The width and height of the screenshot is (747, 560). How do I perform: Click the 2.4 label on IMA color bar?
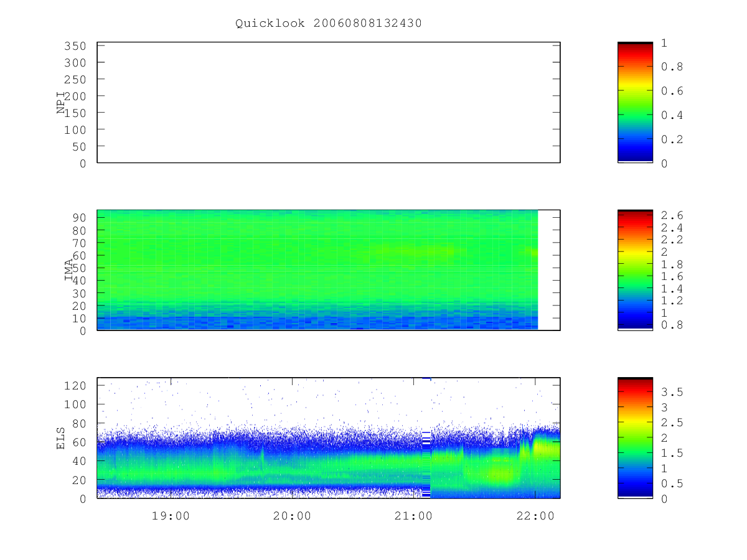672,228
